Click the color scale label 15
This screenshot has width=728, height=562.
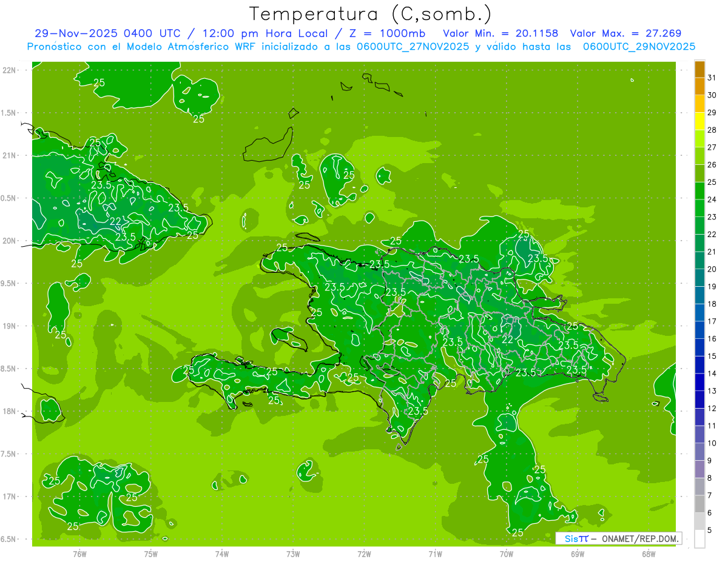click(712, 356)
